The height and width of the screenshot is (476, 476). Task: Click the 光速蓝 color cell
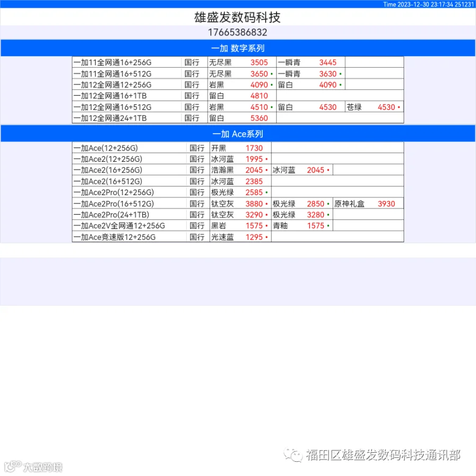(x=223, y=237)
